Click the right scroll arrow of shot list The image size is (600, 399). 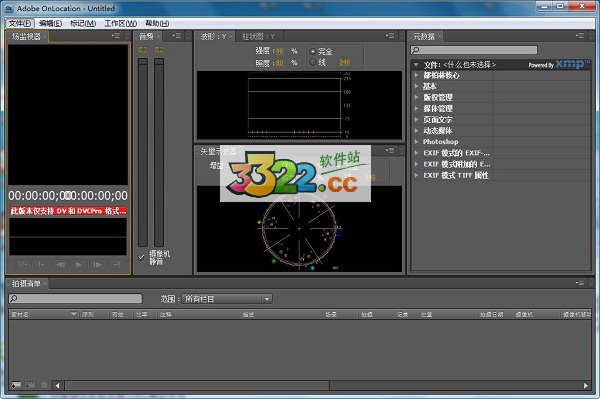pos(586,386)
